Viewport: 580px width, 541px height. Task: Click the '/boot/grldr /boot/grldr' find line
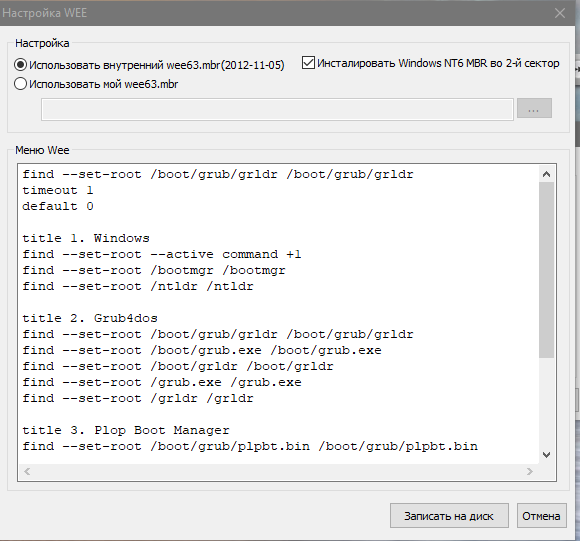coord(178,366)
